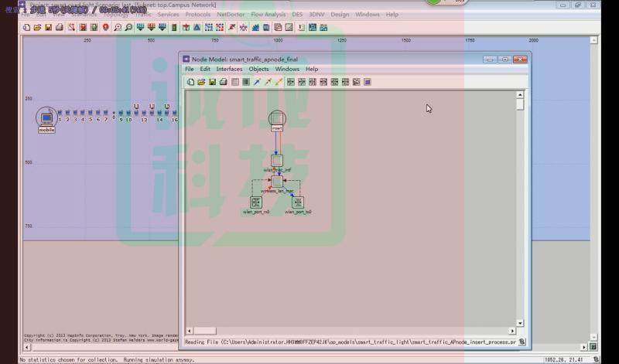
Task: Click the message log icon in Node Model status bar
Action: pyautogui.click(x=522, y=342)
